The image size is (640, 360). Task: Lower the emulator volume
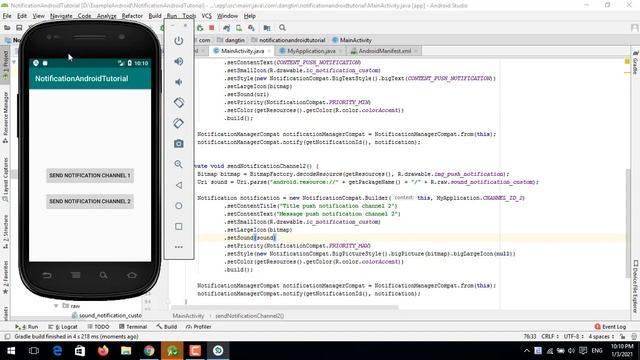[178, 82]
